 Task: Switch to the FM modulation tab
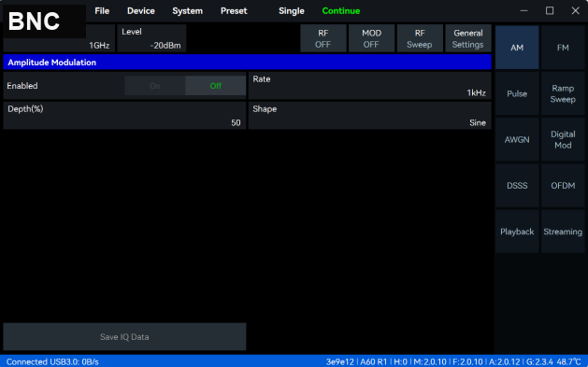click(x=563, y=48)
